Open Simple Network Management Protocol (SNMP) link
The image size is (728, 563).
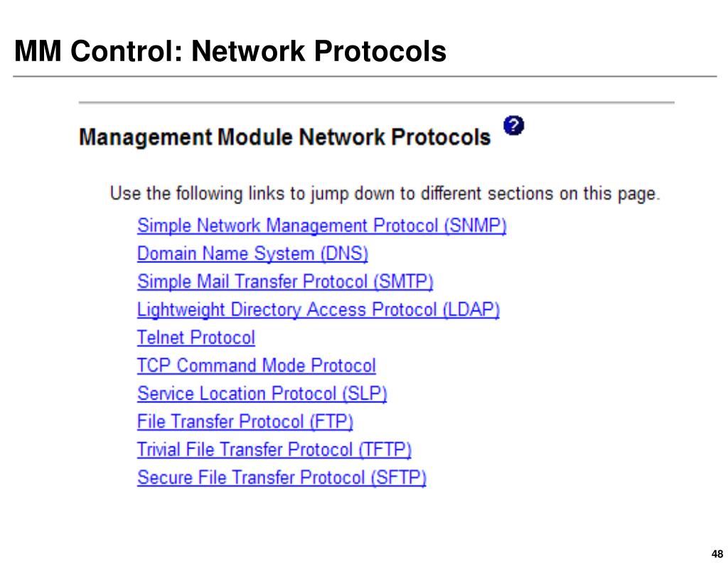click(x=322, y=225)
